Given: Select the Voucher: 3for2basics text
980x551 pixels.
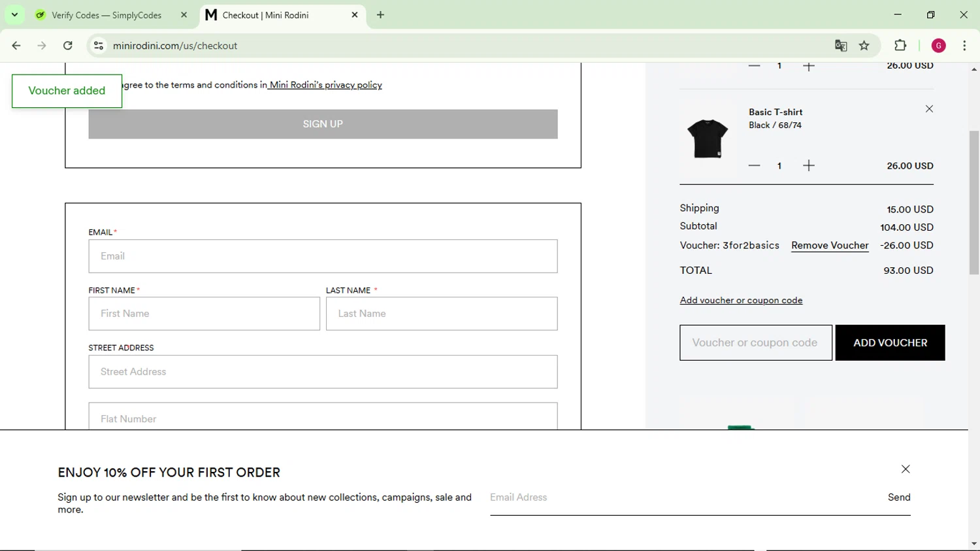Looking at the screenshot, I should pos(729,246).
